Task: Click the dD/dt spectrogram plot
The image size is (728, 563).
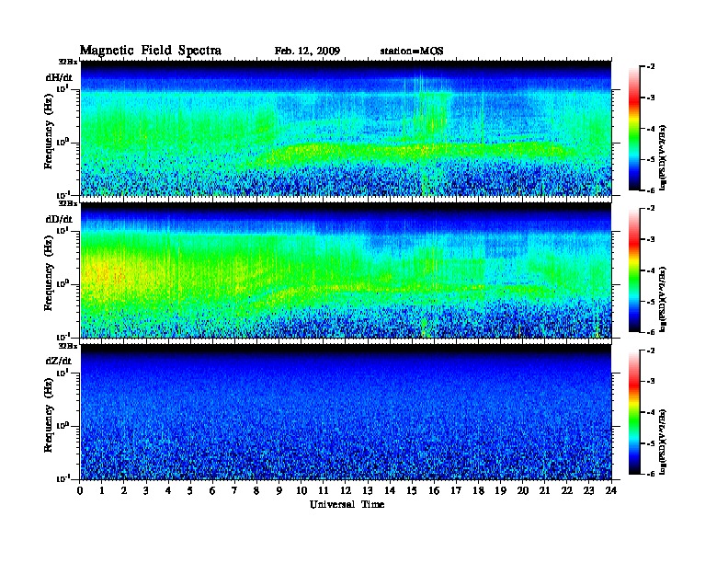Action: pyautogui.click(x=346, y=270)
